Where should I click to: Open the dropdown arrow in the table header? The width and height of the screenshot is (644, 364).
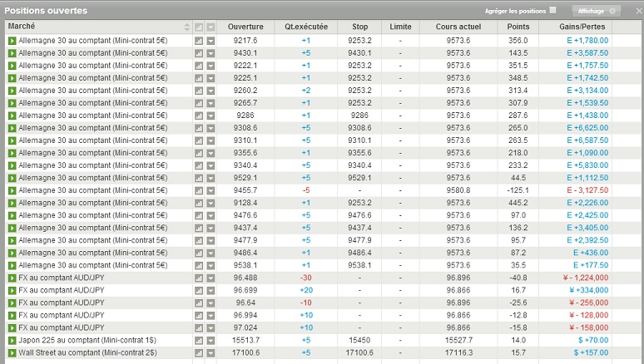pos(211,27)
